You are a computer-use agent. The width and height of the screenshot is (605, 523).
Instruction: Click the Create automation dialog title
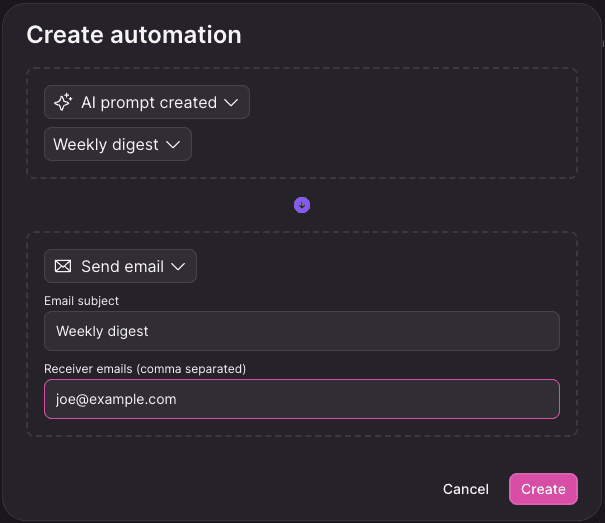134,35
